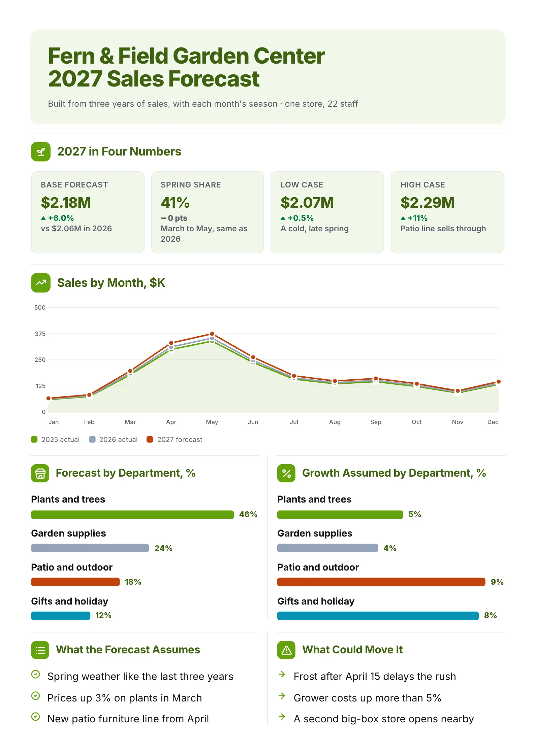Viewport: 535px width, 756px height.
Task: Click the May 2027 forecast peak data point
Action: 212,334
